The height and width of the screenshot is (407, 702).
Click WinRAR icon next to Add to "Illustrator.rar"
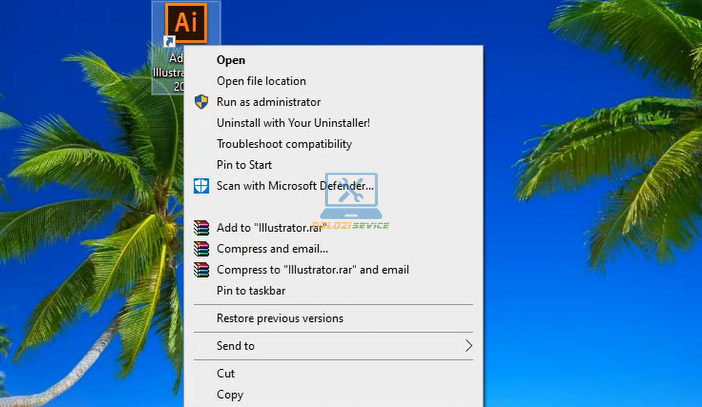point(201,228)
